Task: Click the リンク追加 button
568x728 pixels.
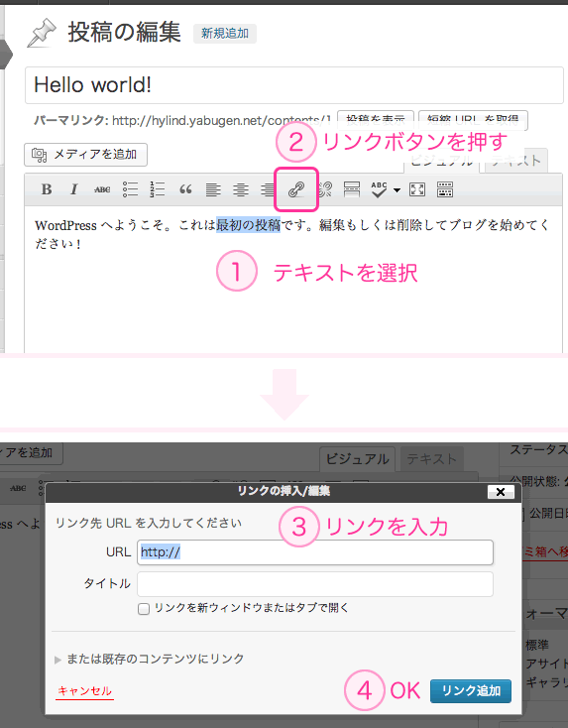Action: pyautogui.click(x=471, y=691)
